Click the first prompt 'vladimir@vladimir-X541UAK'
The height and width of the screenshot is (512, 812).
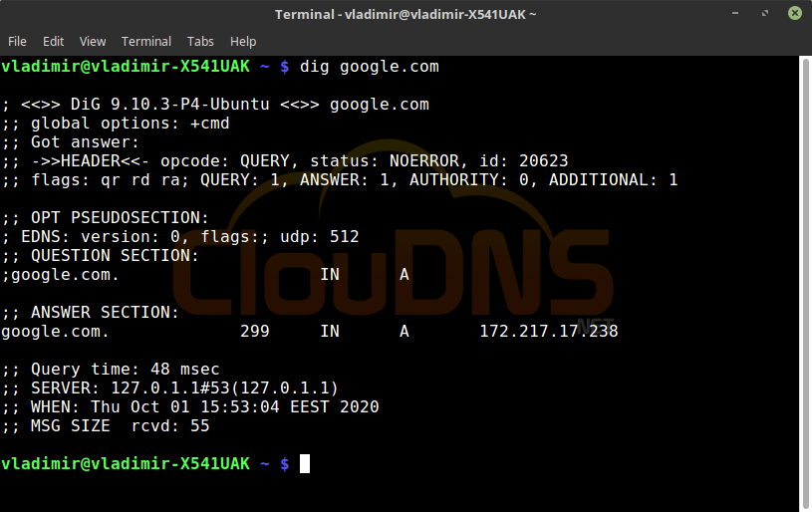point(126,67)
